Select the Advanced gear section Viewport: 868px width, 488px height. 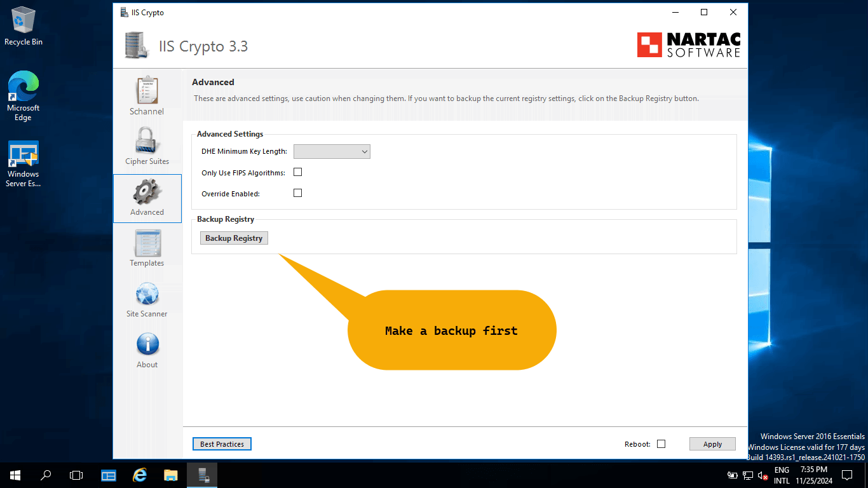click(x=147, y=198)
